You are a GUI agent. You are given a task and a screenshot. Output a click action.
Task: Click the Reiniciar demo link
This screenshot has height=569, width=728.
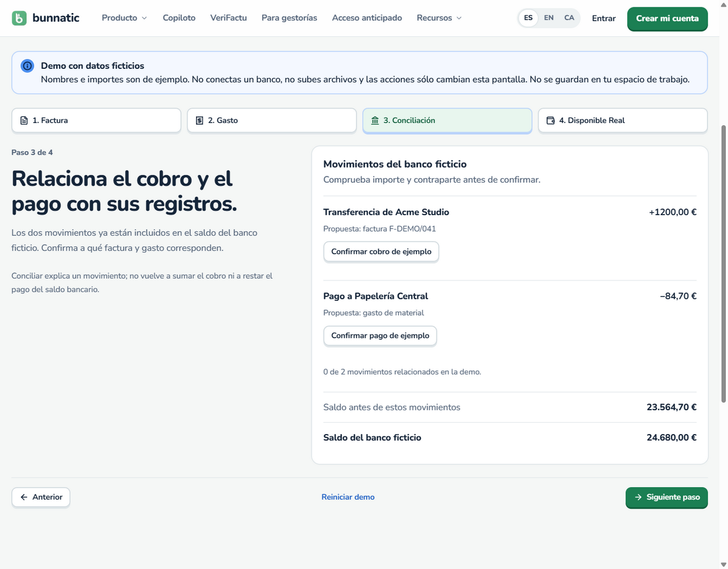[348, 497]
